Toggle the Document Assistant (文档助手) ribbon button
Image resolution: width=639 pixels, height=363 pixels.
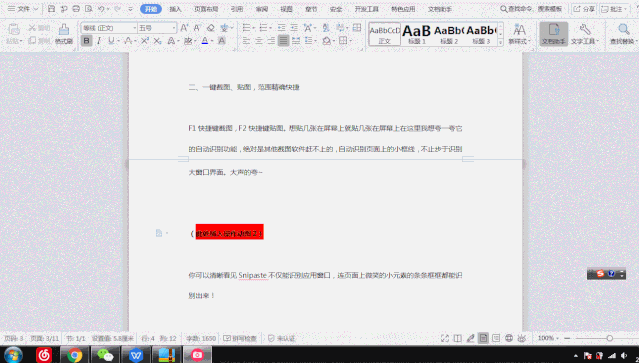(553, 34)
